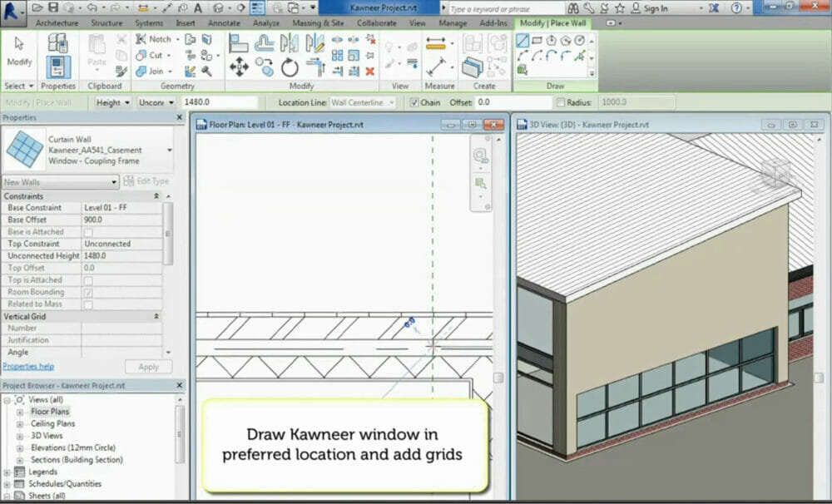
Task: Open the Collaborate ribbon tab
Action: tap(376, 23)
